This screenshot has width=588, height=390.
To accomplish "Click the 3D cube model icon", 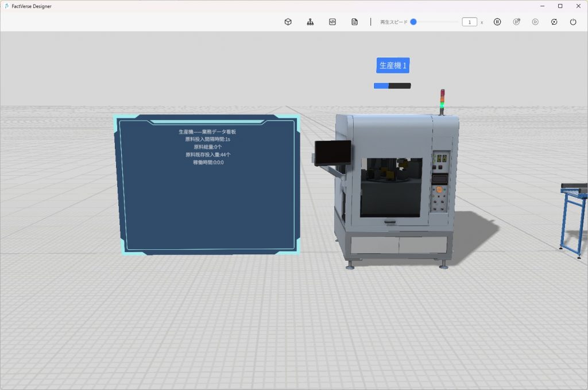I will coord(288,22).
